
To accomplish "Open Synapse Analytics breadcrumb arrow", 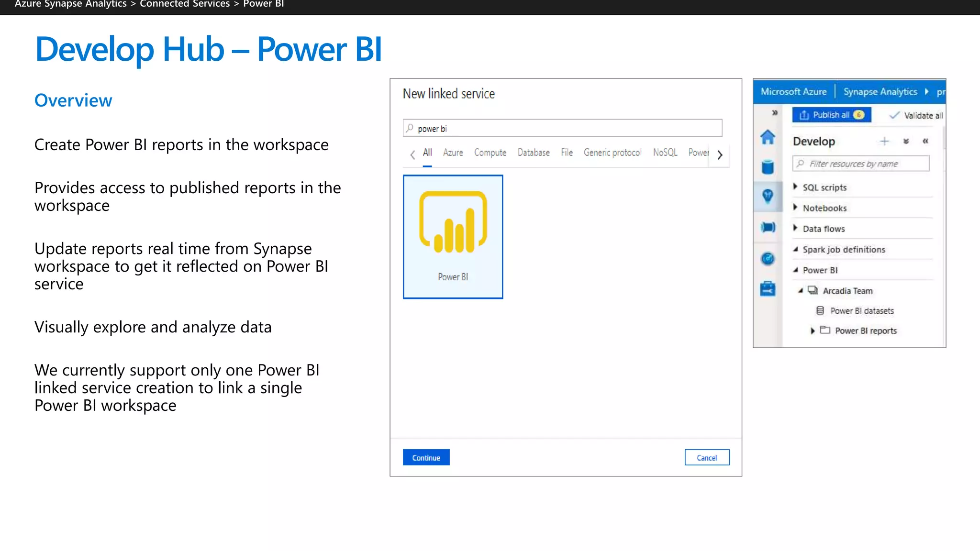I will click(927, 91).
